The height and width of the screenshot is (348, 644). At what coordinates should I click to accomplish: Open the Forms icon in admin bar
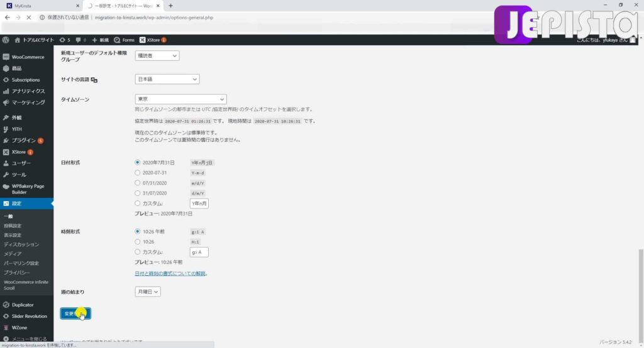coord(117,40)
